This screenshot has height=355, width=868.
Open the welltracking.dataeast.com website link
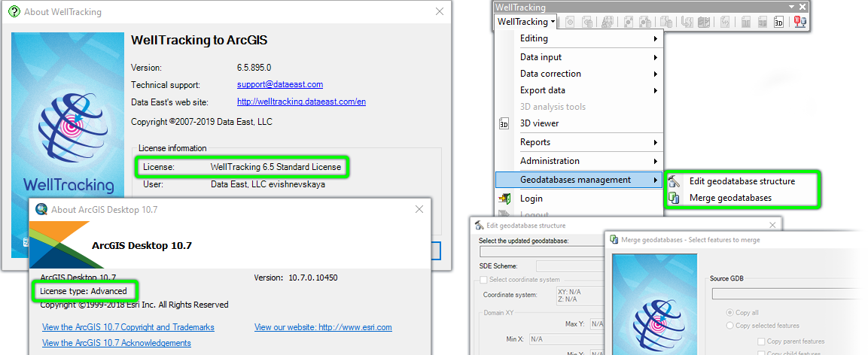point(301,102)
